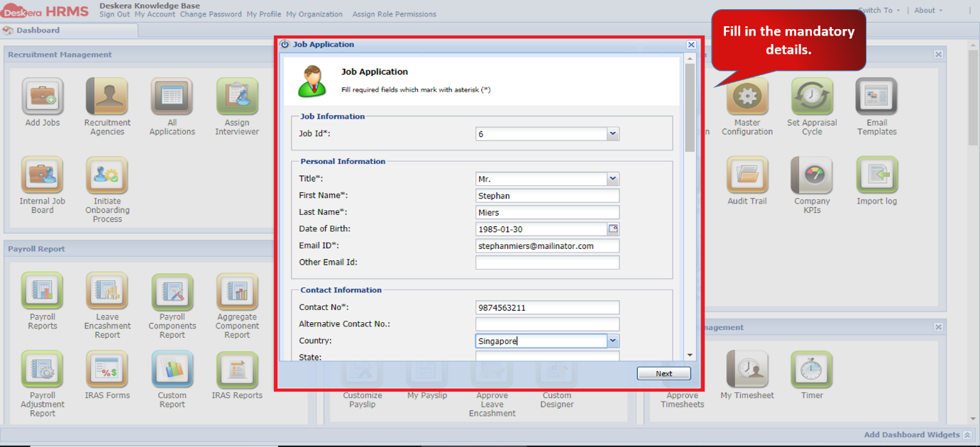Screen dimensions: 980x447
Task: Open the Master Configuration gear icon
Action: point(747,96)
